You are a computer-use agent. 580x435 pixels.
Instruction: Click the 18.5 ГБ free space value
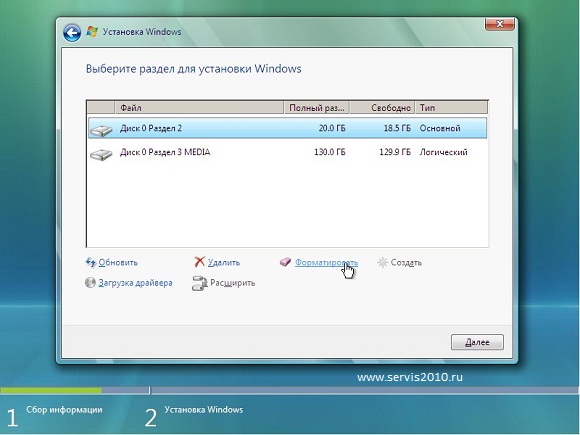tap(397, 128)
